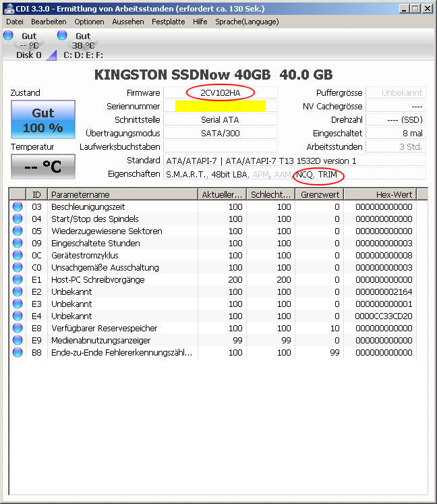
Task: Sort by the Parametername column header
Action: click(x=123, y=194)
